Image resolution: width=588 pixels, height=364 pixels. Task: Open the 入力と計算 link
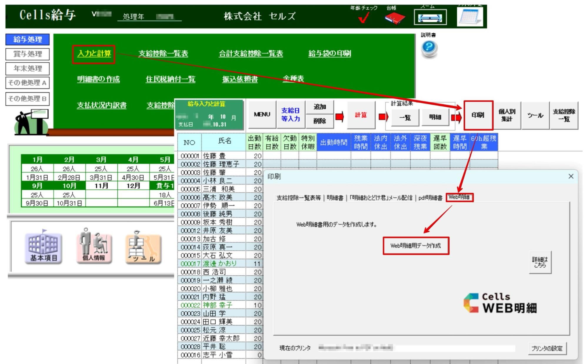pos(94,54)
